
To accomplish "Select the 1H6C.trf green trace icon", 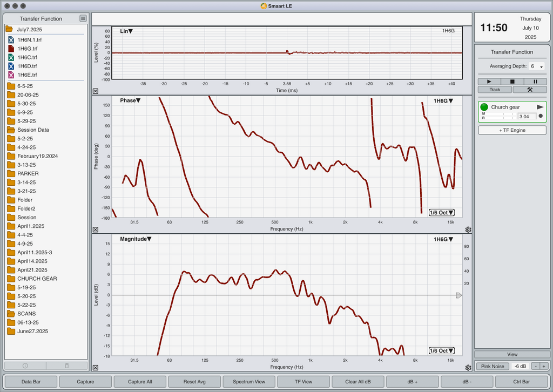I will coord(11,57).
